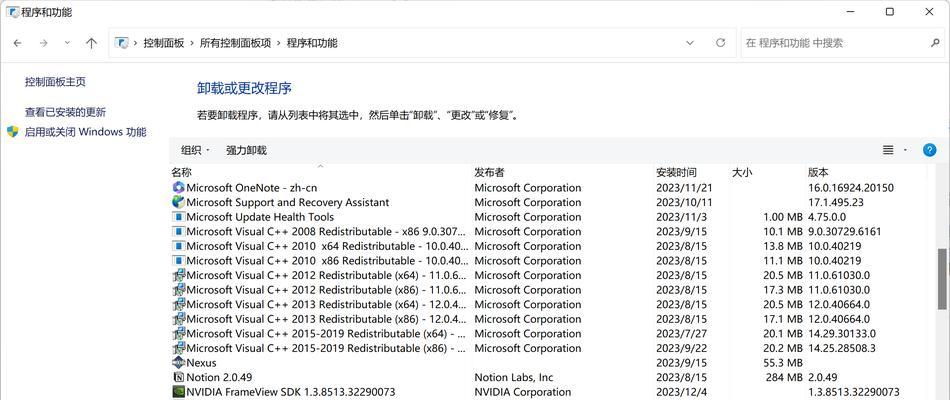Viewport: 950px width, 400px height.
Task: Select Notion 2.0.49 name text
Action: (219, 377)
